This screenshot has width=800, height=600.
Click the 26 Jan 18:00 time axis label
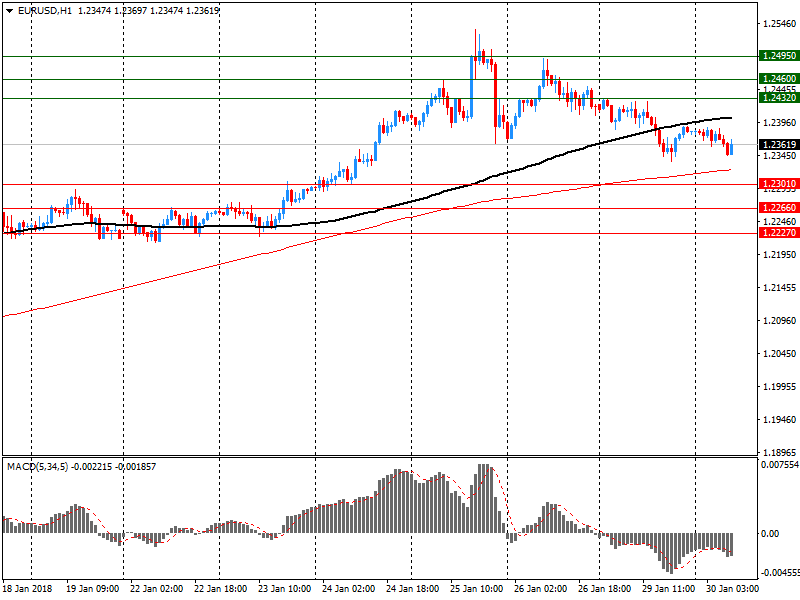[x=605, y=588]
